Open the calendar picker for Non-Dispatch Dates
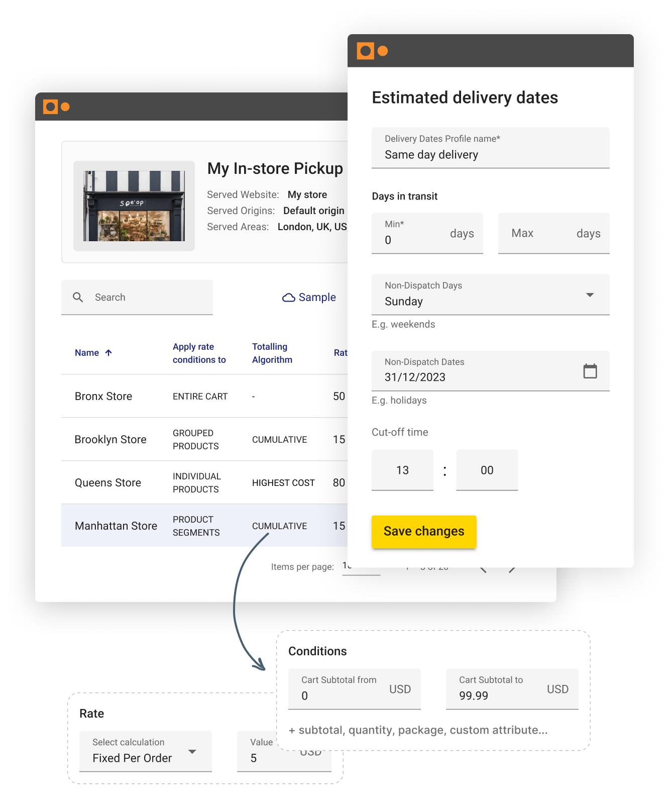672x803 pixels. (x=591, y=371)
